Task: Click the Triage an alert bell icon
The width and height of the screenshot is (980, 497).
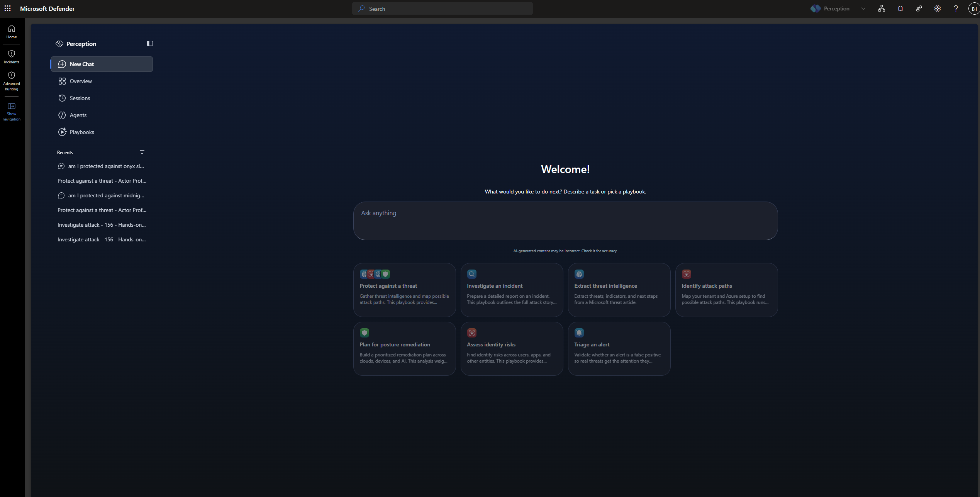Action: (579, 333)
